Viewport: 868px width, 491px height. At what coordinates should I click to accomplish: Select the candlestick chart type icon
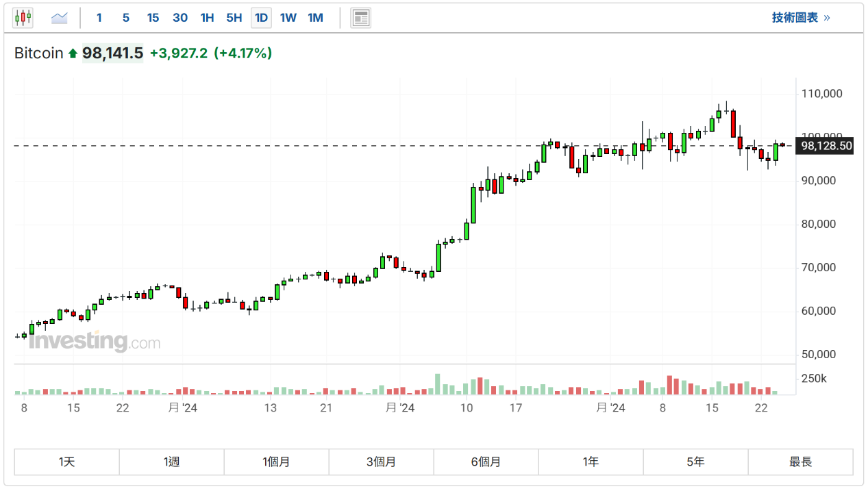click(x=23, y=18)
